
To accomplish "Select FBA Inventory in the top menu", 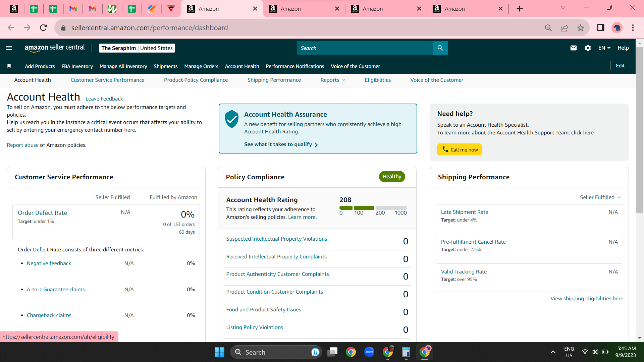I will (x=77, y=66).
